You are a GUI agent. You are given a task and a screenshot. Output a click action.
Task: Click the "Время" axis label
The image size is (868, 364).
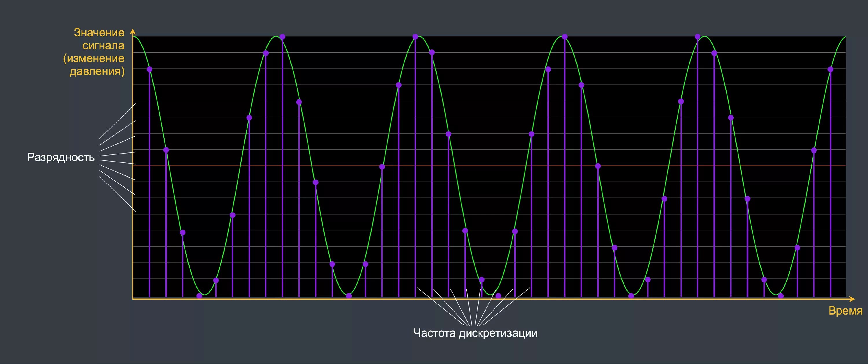[845, 311]
